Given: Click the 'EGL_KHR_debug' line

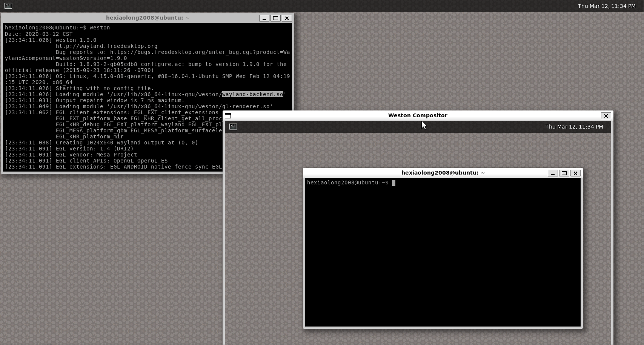Looking at the screenshot, I should (139, 124).
